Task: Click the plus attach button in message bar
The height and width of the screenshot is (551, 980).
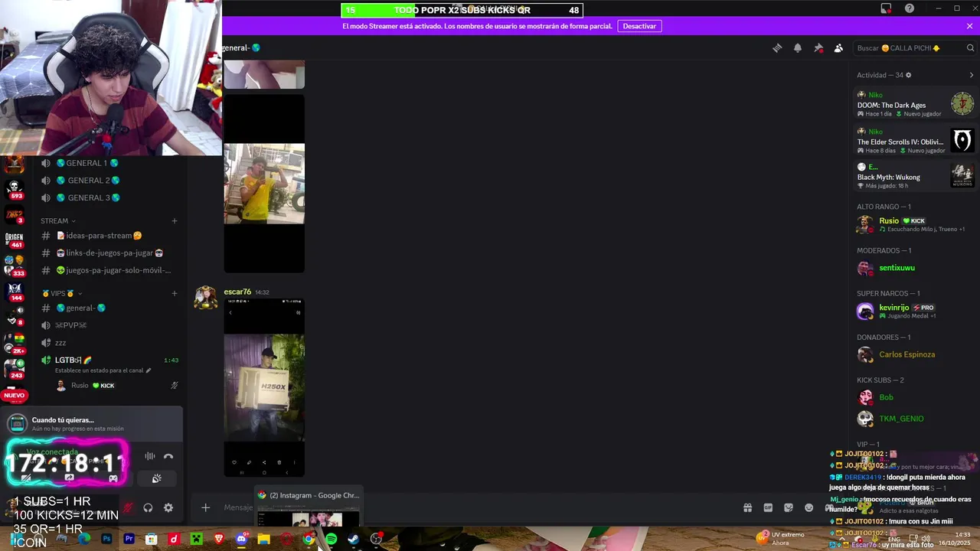Action: click(x=205, y=507)
